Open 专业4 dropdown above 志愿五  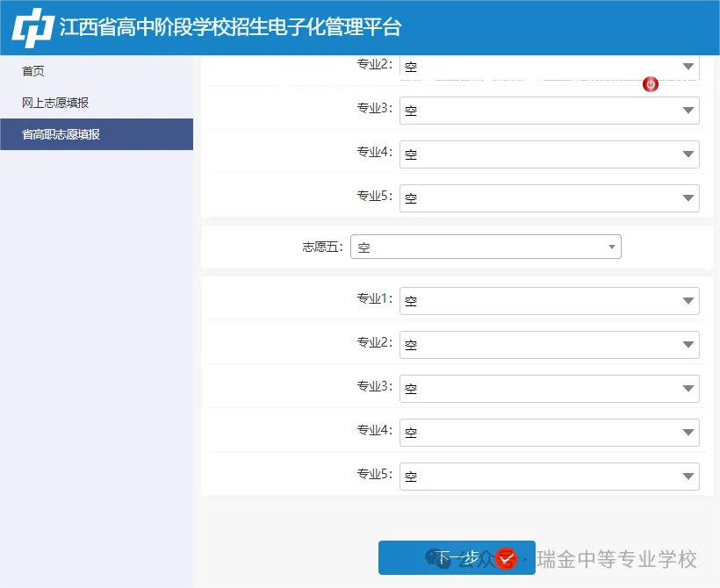pyautogui.click(x=550, y=154)
